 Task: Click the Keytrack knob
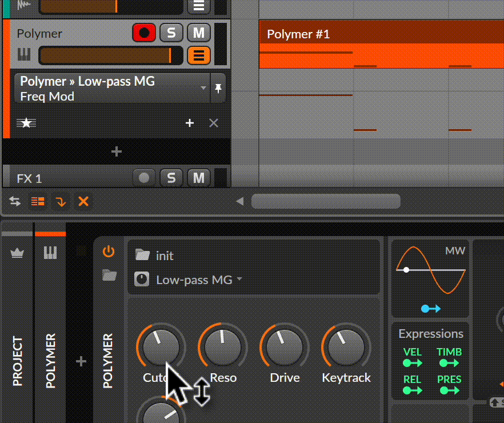tap(346, 347)
